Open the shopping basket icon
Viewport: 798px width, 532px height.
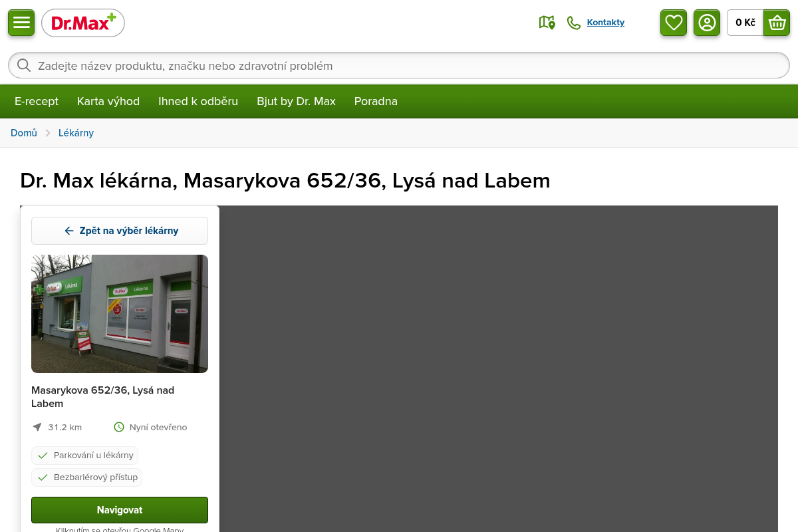pos(777,23)
